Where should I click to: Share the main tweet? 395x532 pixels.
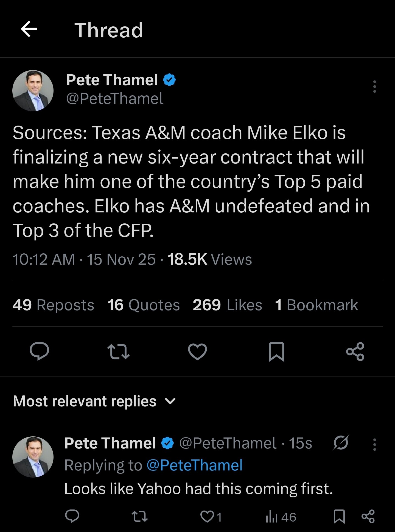tap(355, 351)
